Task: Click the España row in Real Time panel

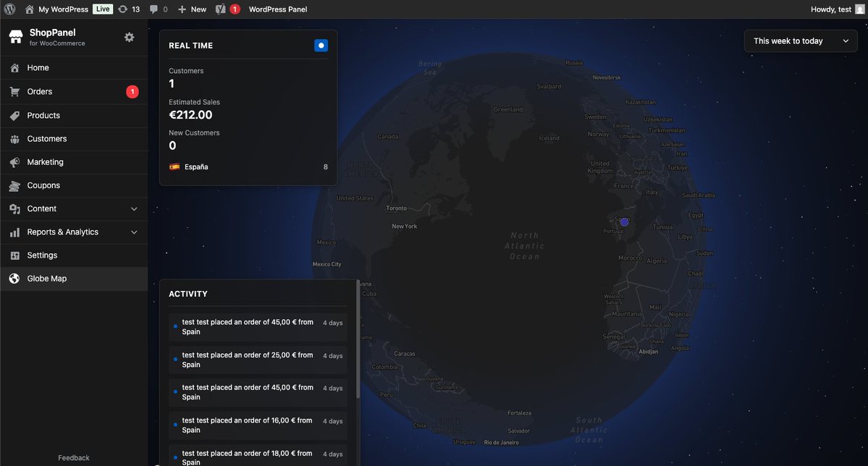Action: [248, 166]
